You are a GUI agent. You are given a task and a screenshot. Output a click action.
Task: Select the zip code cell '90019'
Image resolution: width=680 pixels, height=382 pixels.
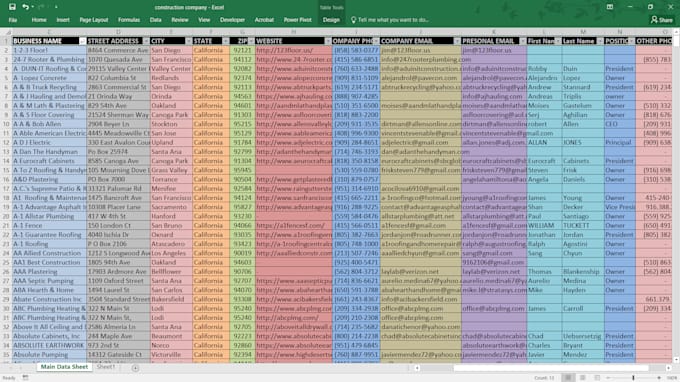[242, 253]
